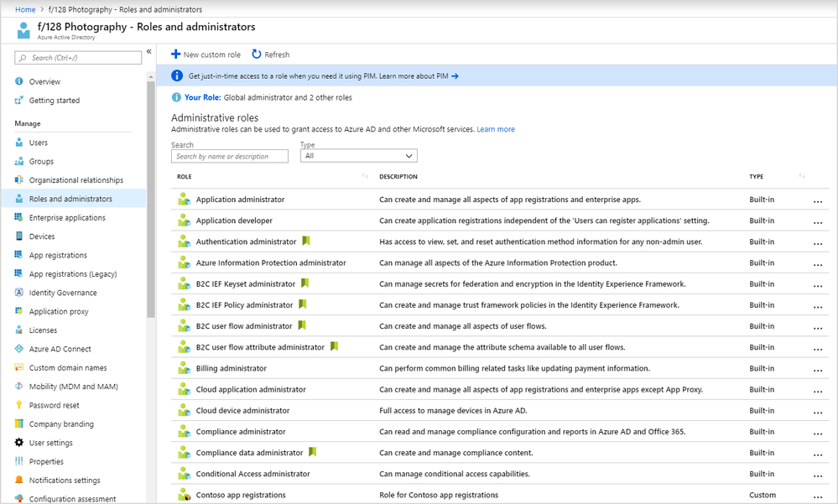Click bookmark icon beside Compliance data administrator
838x504 pixels.
coord(313,452)
